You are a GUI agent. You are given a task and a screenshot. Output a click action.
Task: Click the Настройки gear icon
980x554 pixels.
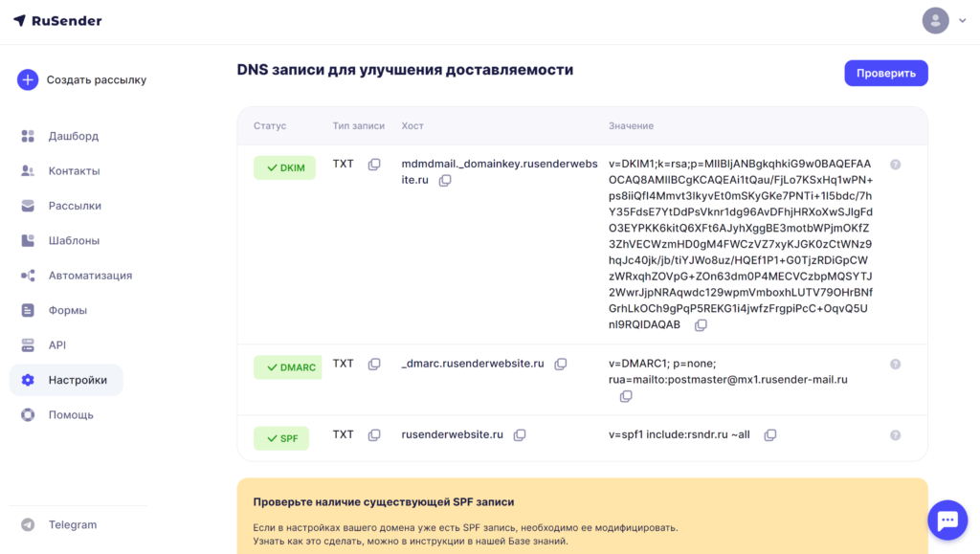pos(28,380)
